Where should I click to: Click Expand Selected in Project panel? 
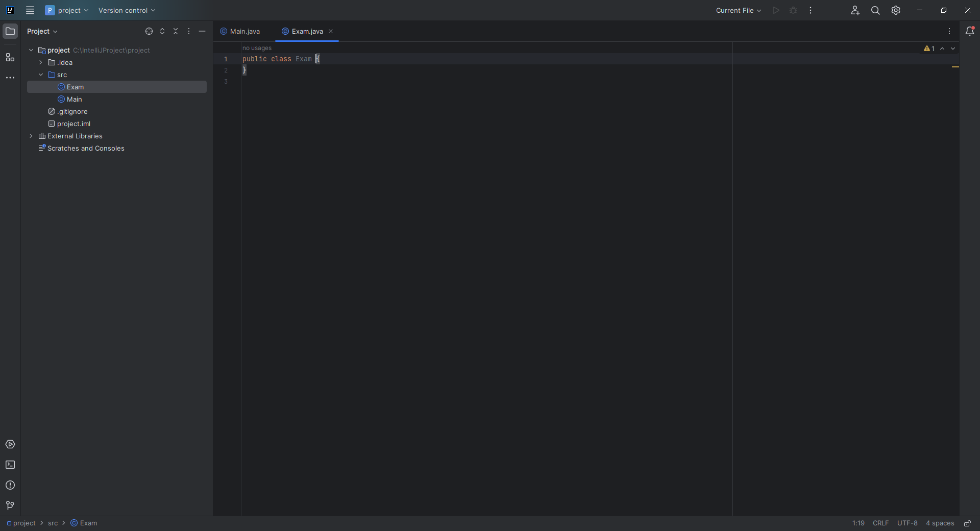[x=162, y=32]
